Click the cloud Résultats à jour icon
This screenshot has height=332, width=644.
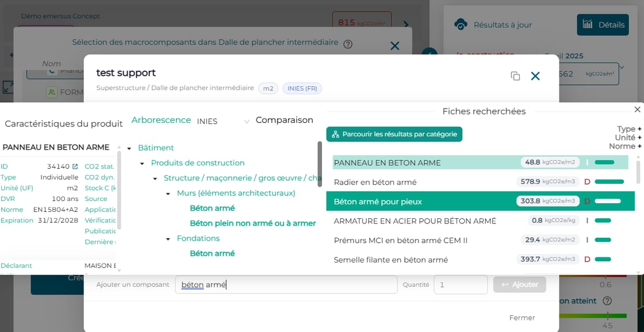(461, 25)
